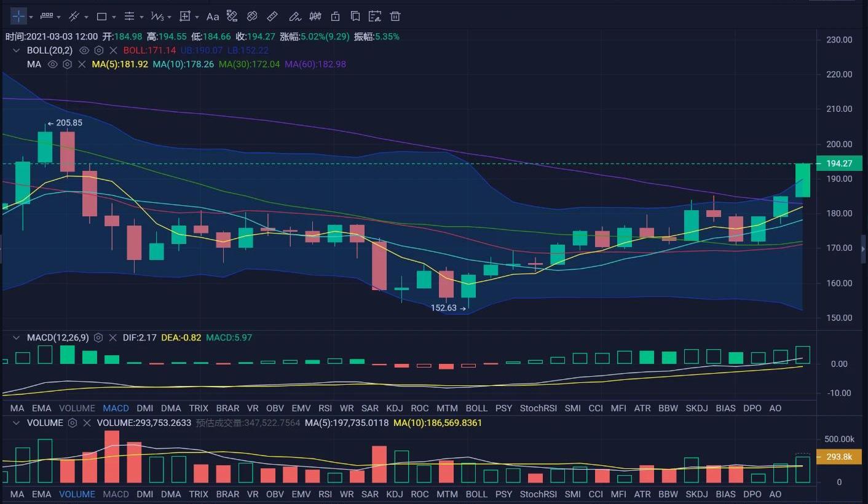Click the lock drawings icon
868x504 pixels.
tap(335, 17)
